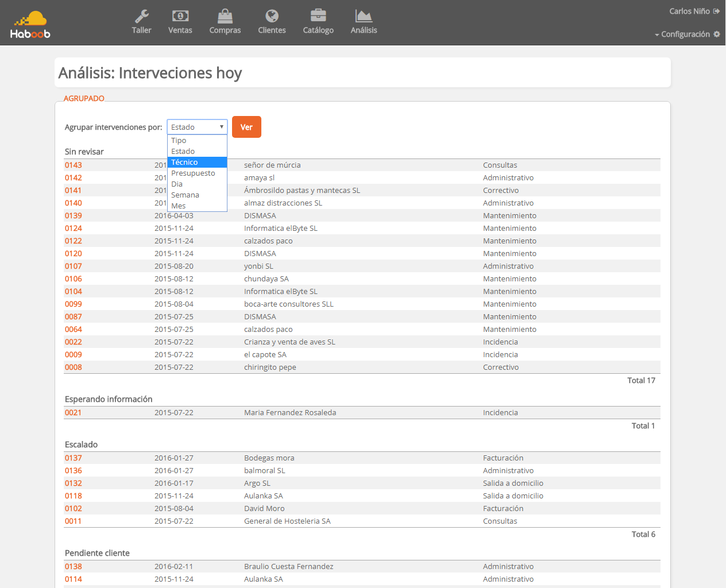The width and height of the screenshot is (726, 588).
Task: Open intervention 0107
Action: (x=74, y=266)
